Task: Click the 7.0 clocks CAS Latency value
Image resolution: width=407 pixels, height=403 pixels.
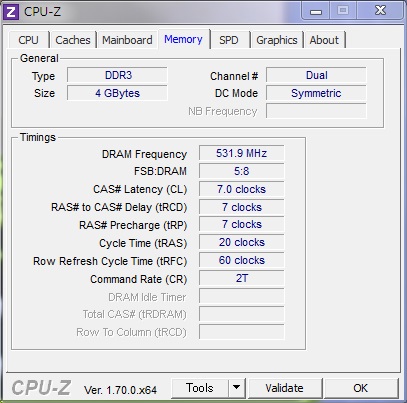Action: coord(242,189)
